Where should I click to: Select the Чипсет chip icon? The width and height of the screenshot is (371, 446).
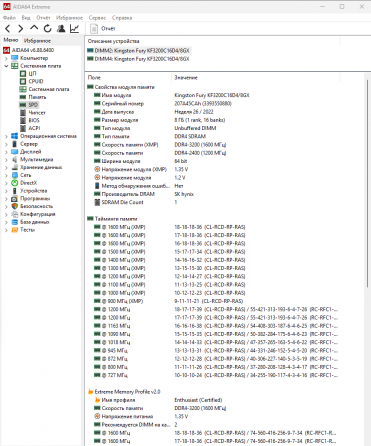pyautogui.click(x=23, y=113)
